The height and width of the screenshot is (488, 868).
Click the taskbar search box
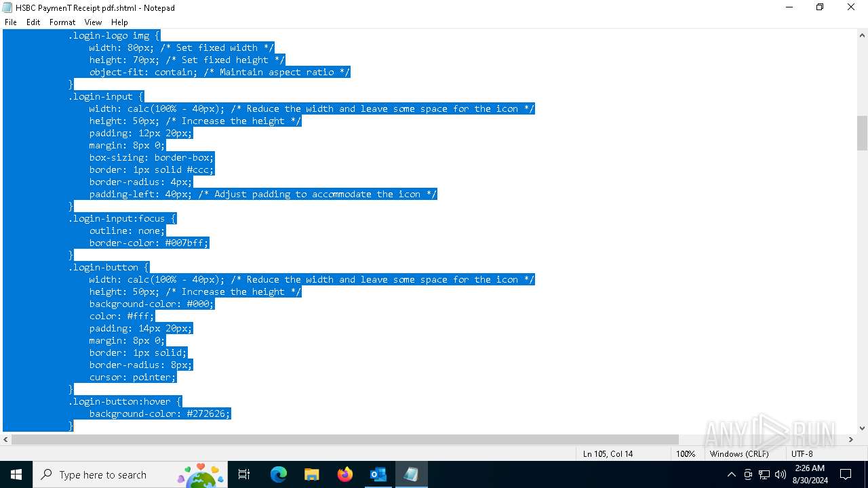(x=129, y=474)
